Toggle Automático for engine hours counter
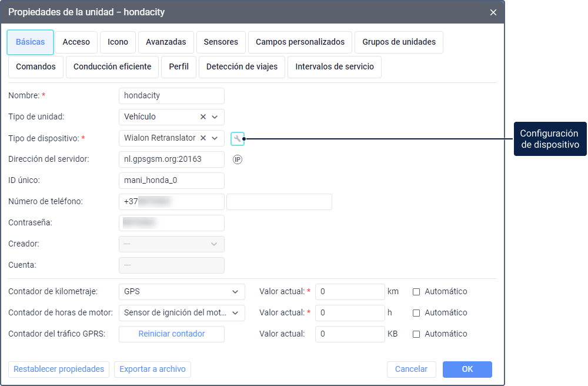 point(416,313)
